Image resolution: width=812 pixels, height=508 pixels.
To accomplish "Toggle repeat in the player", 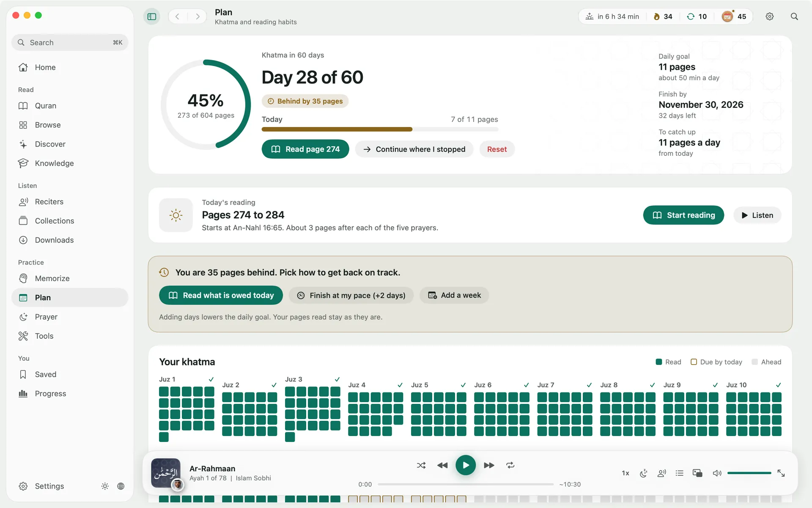I will 510,465.
